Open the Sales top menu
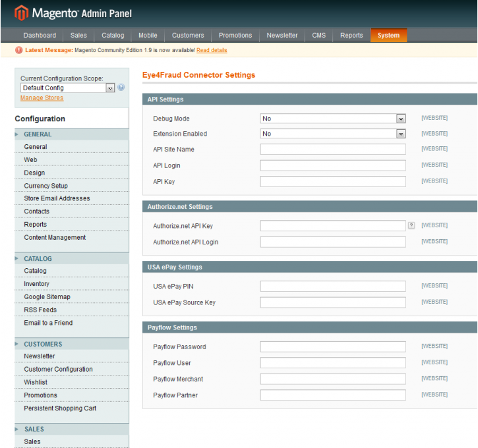 click(78, 36)
